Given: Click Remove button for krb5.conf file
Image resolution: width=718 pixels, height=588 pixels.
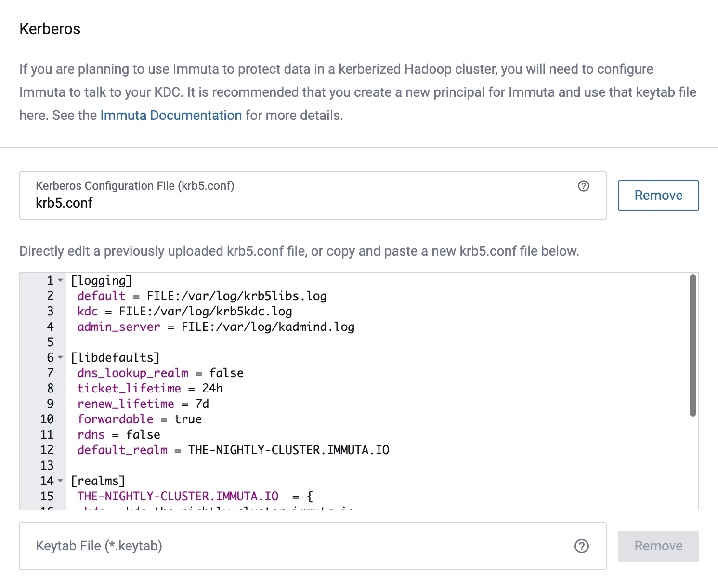Looking at the screenshot, I should [658, 196].
